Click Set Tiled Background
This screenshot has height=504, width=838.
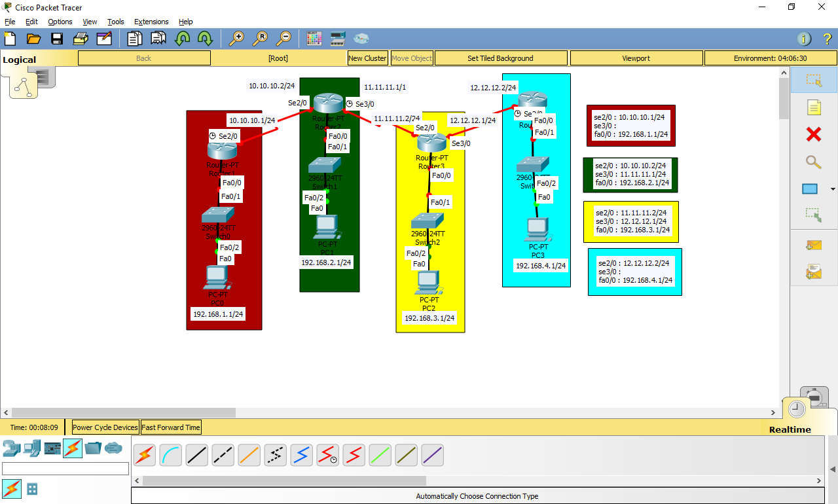coord(500,58)
